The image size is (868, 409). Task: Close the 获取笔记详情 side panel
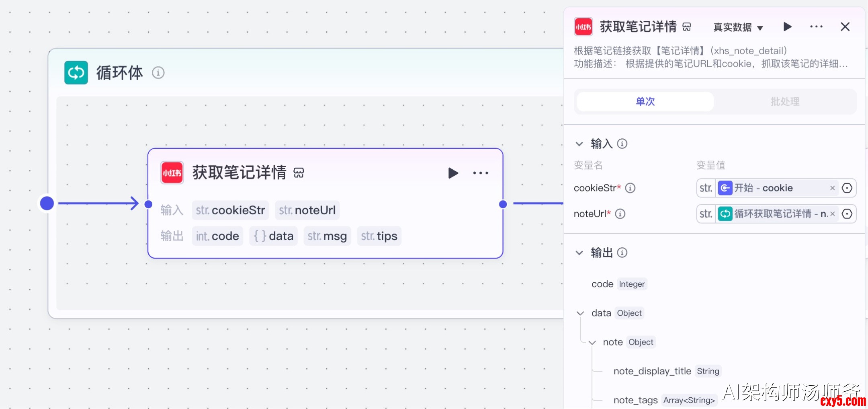(x=845, y=27)
